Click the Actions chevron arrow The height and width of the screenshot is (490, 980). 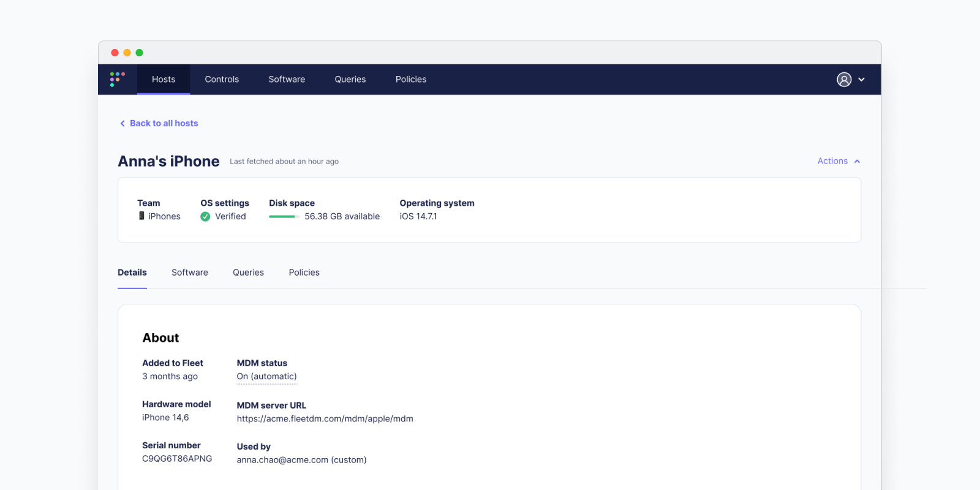pyautogui.click(x=857, y=162)
